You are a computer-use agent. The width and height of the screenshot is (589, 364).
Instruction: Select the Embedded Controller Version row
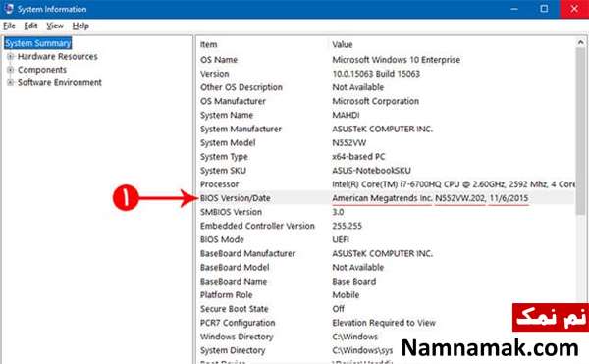[x=386, y=226]
